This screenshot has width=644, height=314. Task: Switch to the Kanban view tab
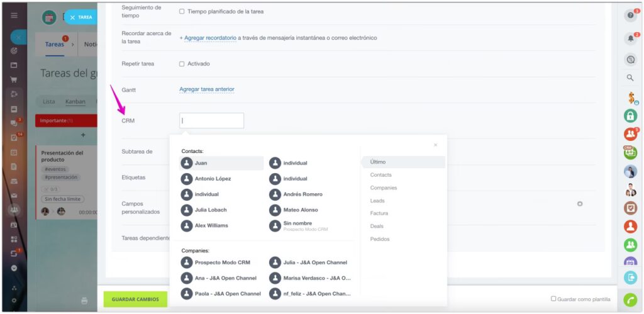coord(75,101)
